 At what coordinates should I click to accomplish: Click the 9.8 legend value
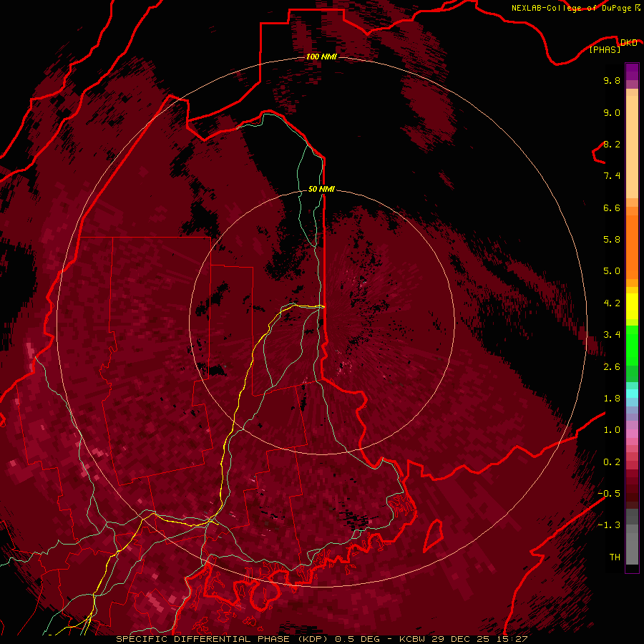612,80
